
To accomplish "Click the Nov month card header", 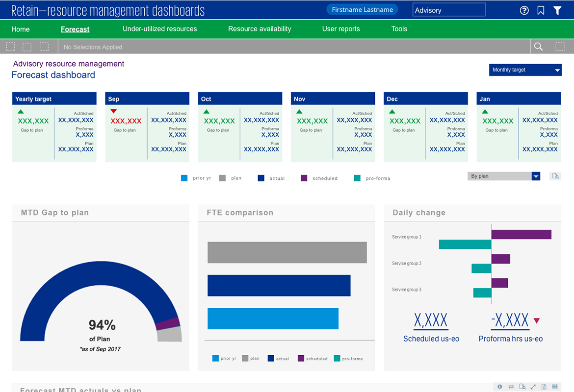I will 333,98.
